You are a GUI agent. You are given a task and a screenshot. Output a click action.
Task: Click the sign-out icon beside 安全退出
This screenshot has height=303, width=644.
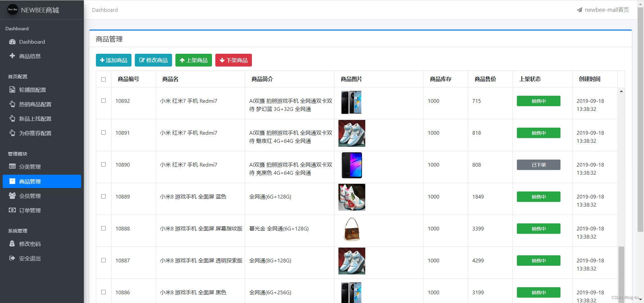click(x=12, y=258)
